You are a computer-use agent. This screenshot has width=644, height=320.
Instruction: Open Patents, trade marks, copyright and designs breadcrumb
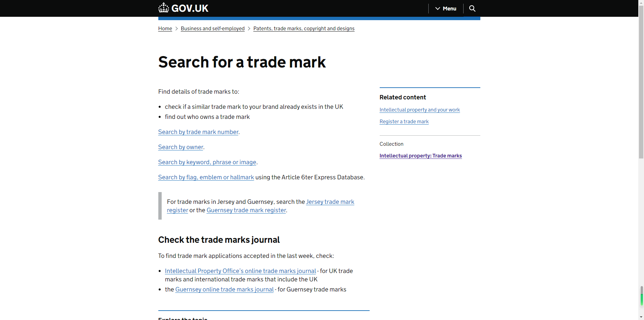(x=304, y=29)
